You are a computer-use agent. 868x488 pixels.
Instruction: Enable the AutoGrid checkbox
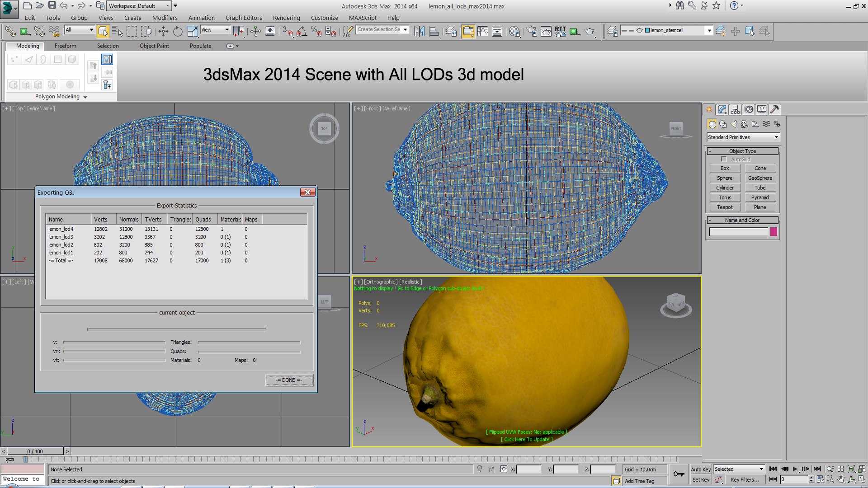(x=724, y=159)
